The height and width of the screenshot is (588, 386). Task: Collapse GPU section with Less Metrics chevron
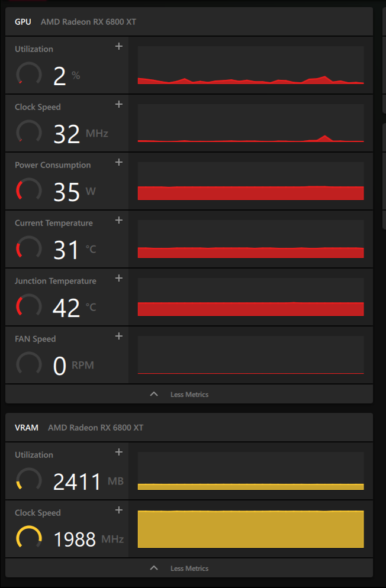coord(154,394)
